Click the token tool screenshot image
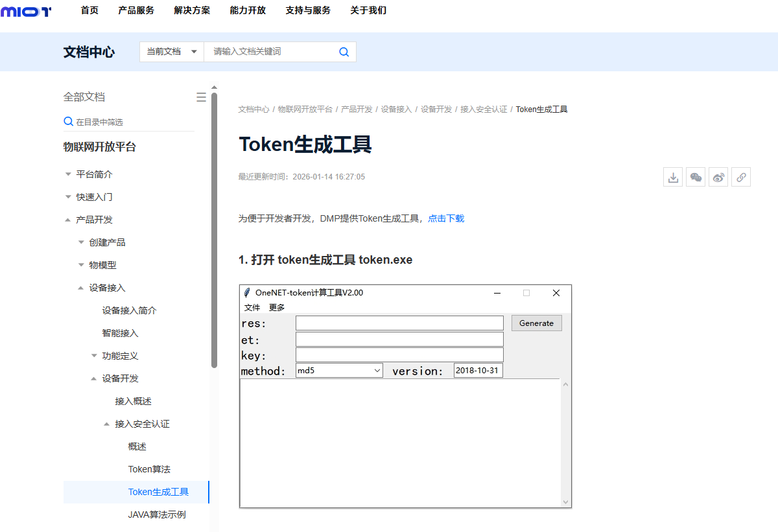The image size is (778, 532). (x=405, y=397)
